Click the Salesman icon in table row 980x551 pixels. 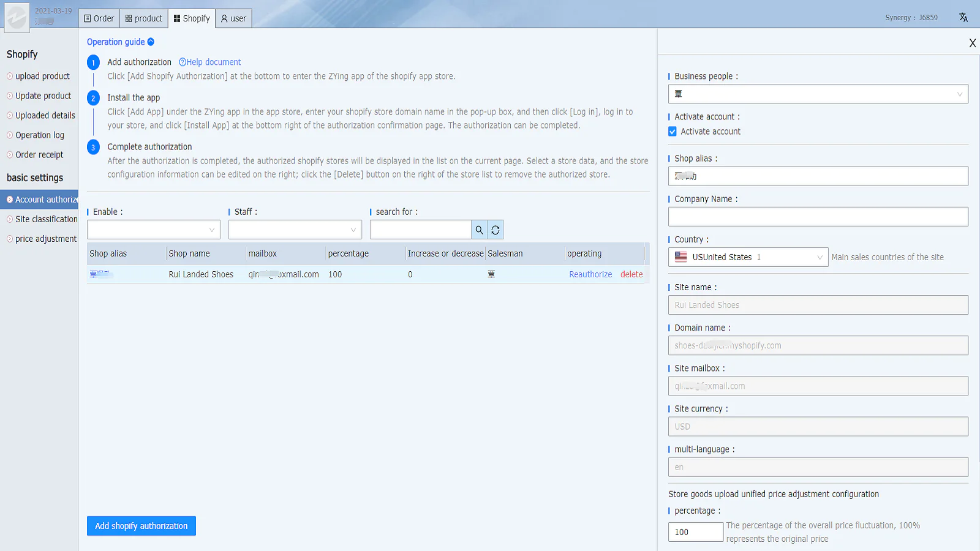(491, 274)
